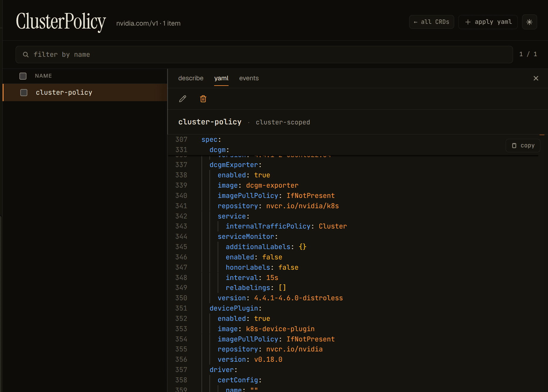Screen dimensions: 548x392
Task: Click the dcgmExporter: key on line 337
Action: point(236,165)
